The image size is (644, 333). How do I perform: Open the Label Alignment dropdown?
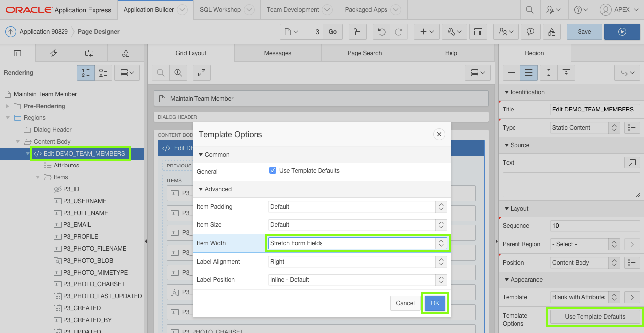tap(357, 262)
